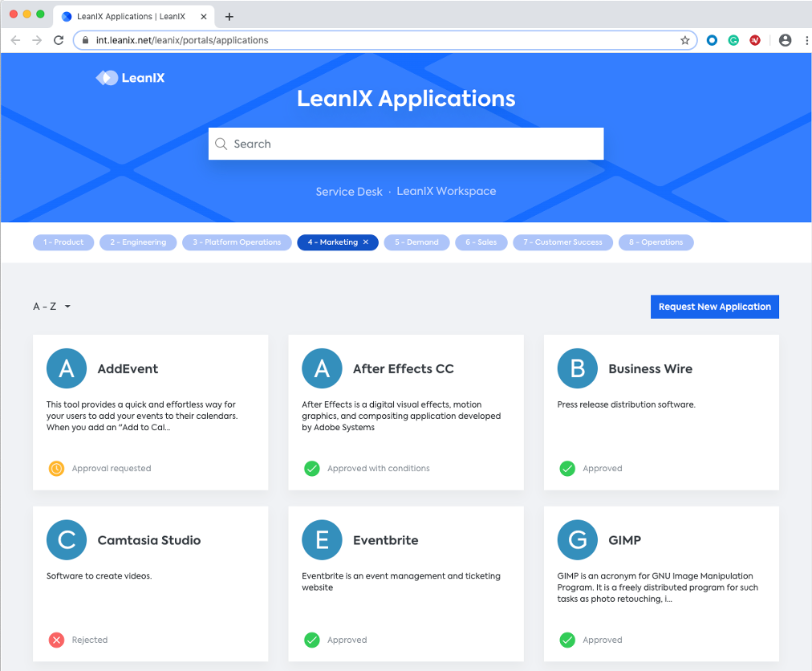Click the AddEvent application letter icon
812x671 pixels.
[66, 368]
